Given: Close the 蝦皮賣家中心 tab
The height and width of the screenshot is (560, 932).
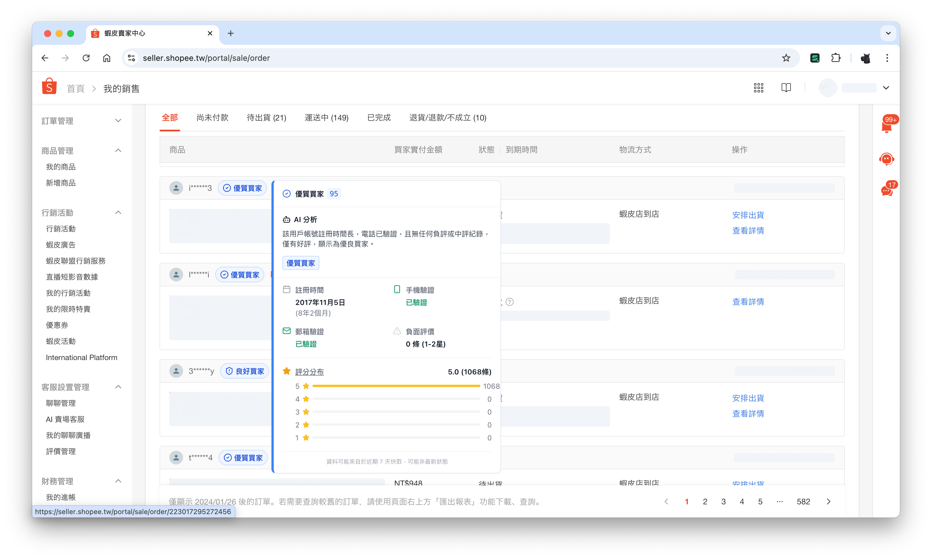Looking at the screenshot, I should (210, 33).
